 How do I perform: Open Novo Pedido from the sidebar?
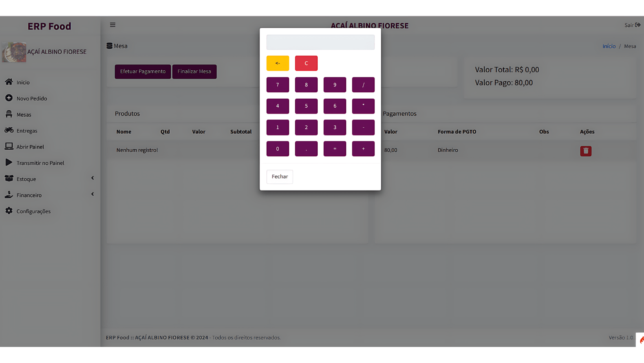click(x=31, y=99)
